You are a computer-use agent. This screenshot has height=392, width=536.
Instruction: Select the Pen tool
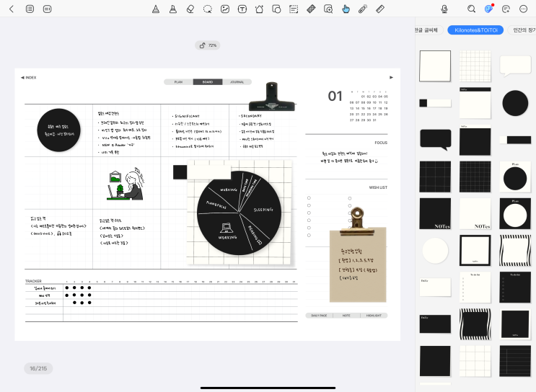coord(156,9)
